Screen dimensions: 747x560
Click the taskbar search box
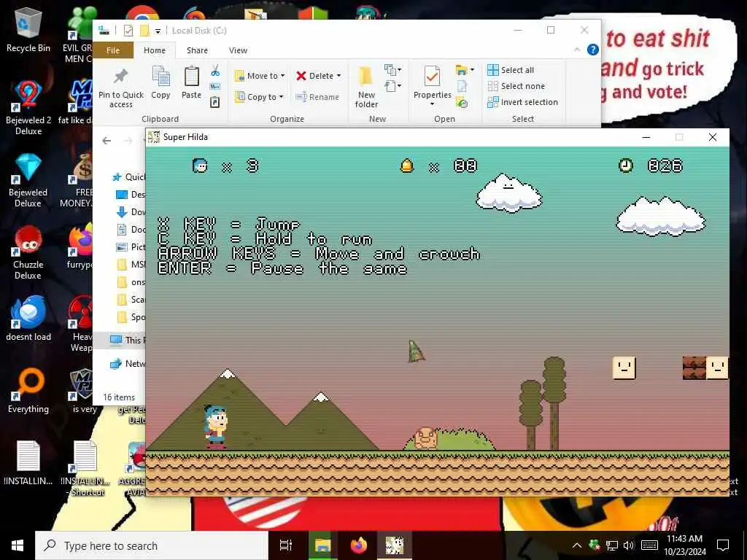point(152,545)
